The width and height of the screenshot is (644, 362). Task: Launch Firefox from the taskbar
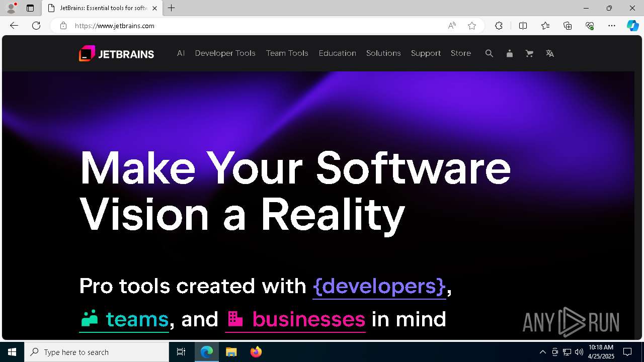256,352
